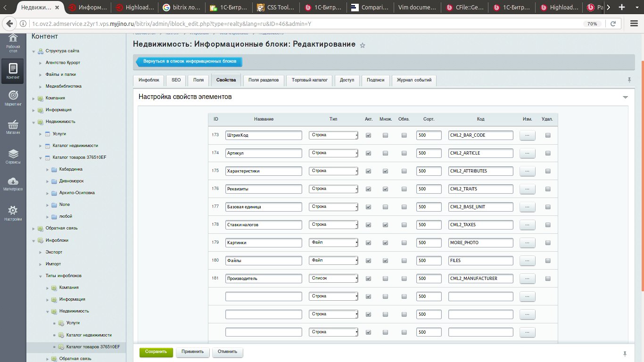This screenshot has height=362, width=644.
Task: Switch to the SEO tab
Action: tap(176, 81)
